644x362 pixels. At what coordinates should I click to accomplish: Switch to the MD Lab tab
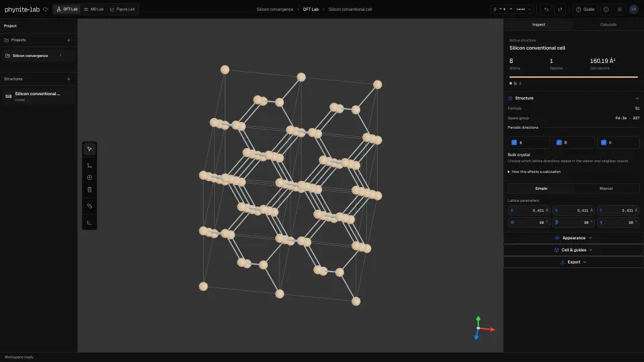click(94, 9)
